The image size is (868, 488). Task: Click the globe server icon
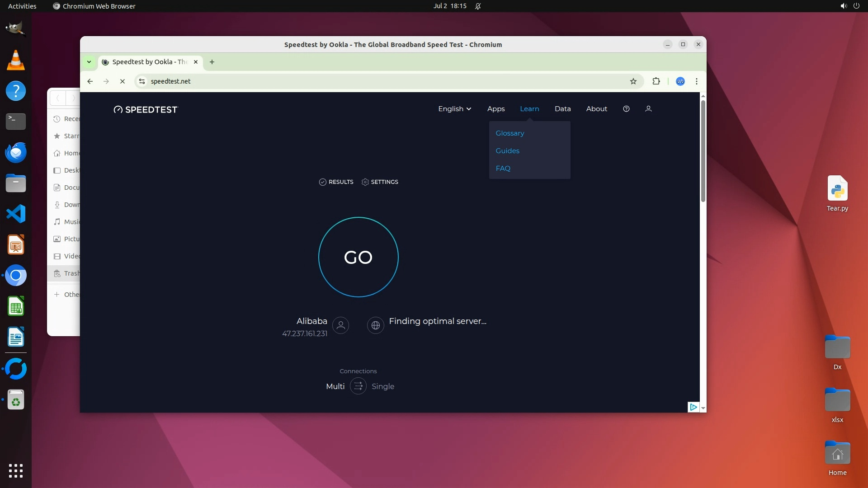click(x=375, y=325)
